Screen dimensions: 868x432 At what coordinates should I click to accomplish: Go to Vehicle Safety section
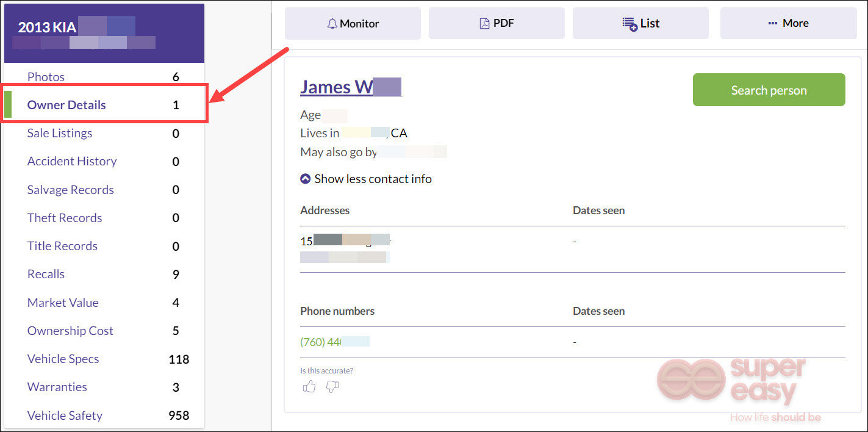click(x=65, y=416)
